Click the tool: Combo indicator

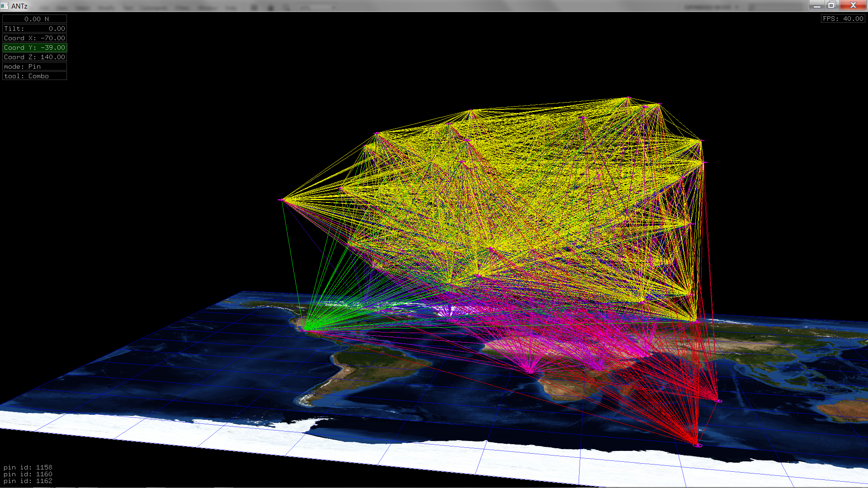click(34, 76)
